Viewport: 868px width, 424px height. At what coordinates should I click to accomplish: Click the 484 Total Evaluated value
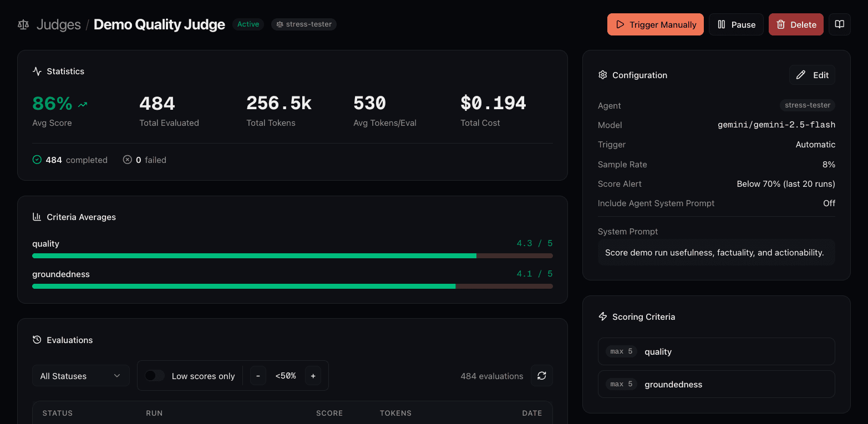[157, 103]
